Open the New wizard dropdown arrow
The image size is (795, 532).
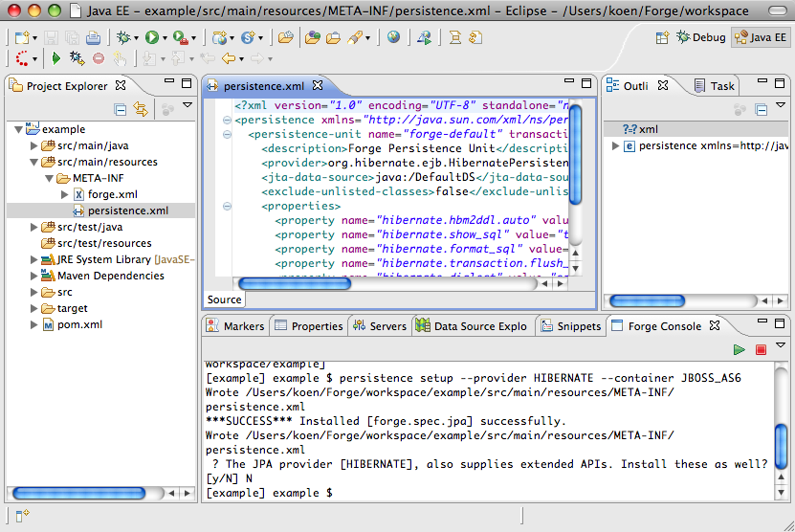click(x=34, y=38)
